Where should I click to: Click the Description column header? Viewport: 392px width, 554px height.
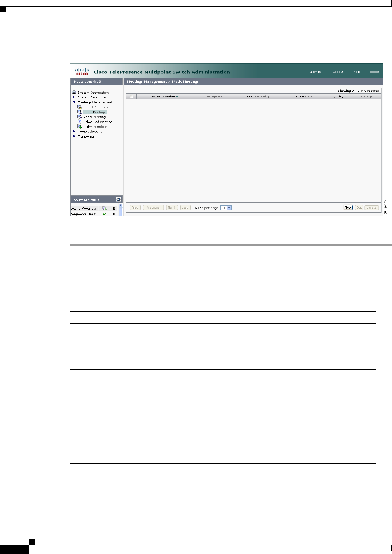coord(213,97)
